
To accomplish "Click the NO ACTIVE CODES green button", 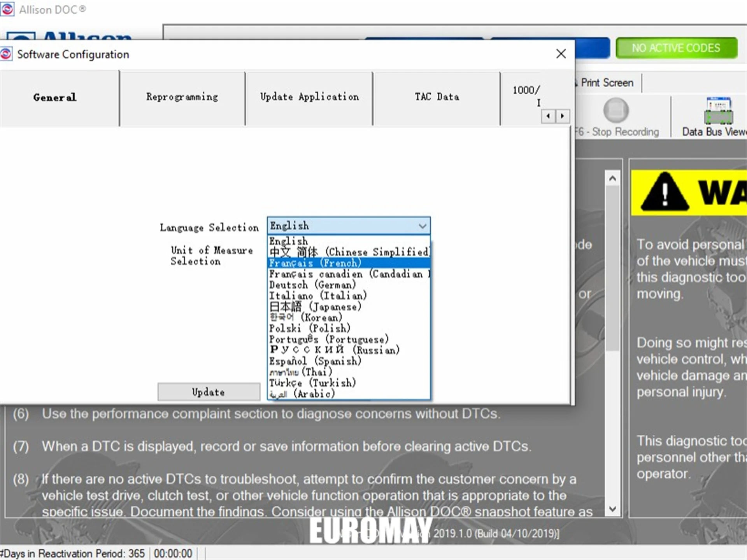I will pos(676,48).
